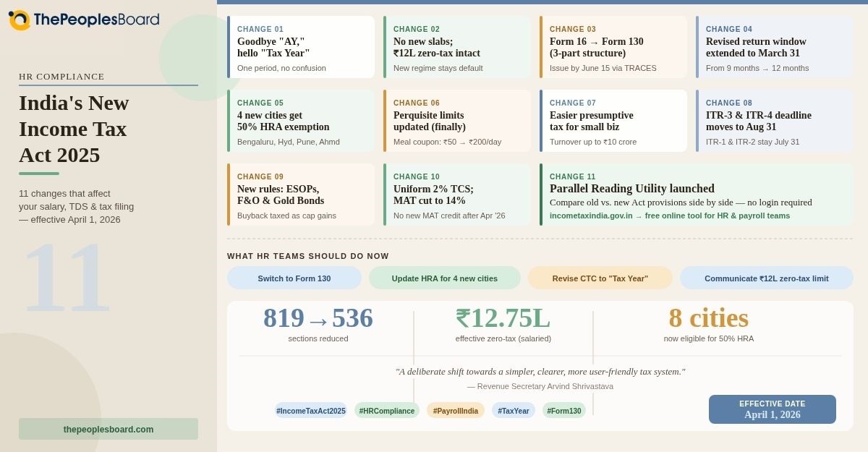Screen dimensions: 868x452
Task: Click the #TaxYear hashtag
Action: [514, 411]
